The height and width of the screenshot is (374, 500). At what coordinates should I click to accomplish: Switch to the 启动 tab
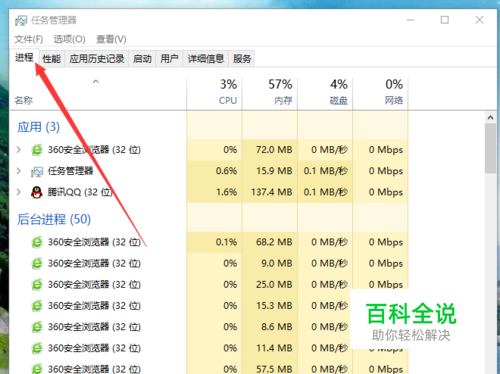click(x=142, y=59)
